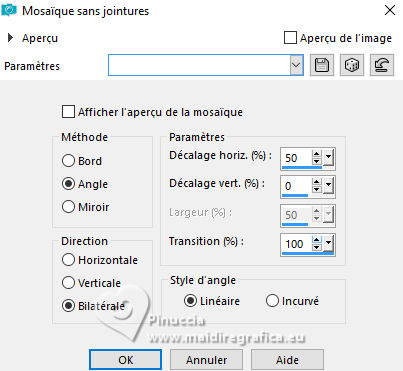The height and width of the screenshot is (371, 403).
Task: Decrease Transition value with down arrow
Action: coord(316,248)
